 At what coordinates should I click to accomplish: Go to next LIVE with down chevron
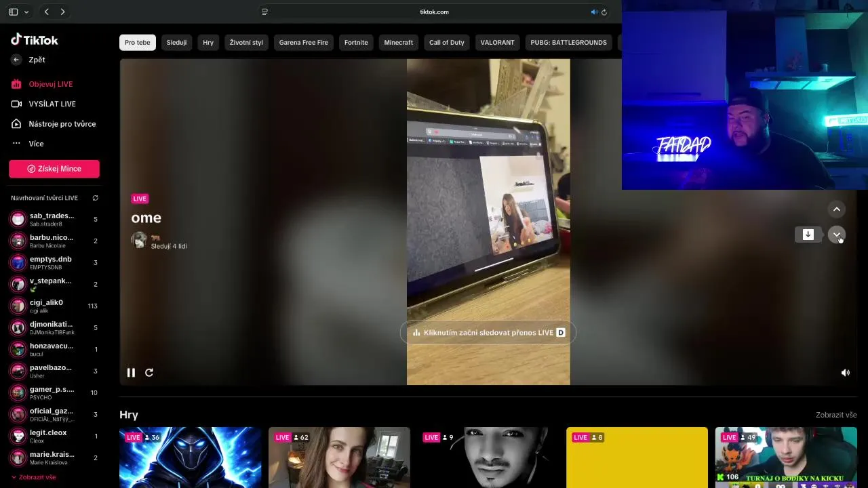[x=837, y=235]
